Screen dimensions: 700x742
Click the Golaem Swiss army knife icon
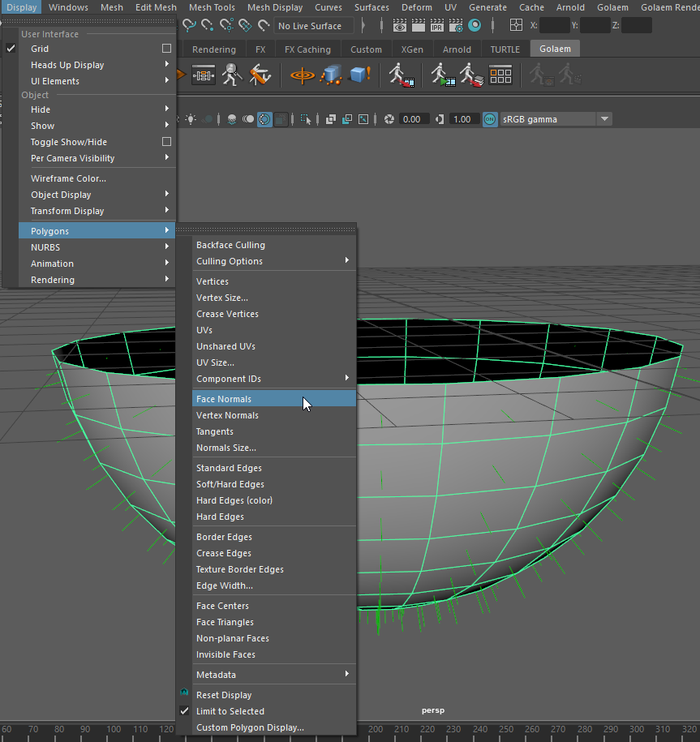260,75
